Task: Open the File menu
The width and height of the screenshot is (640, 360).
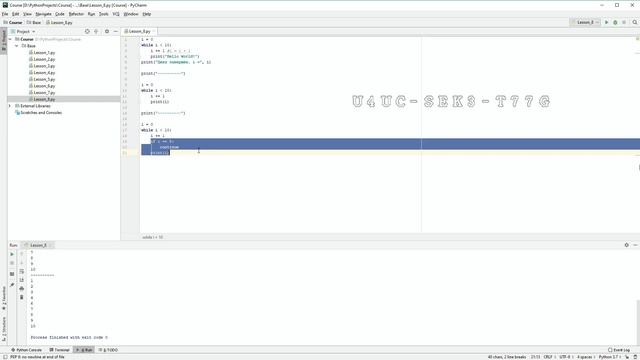Action: tap(5, 14)
